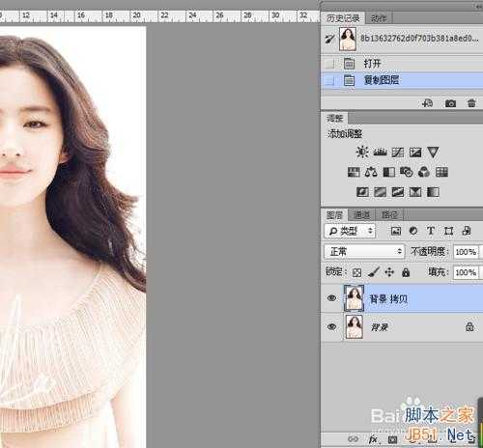Toggle lock all (padlock icon)

tap(406, 272)
